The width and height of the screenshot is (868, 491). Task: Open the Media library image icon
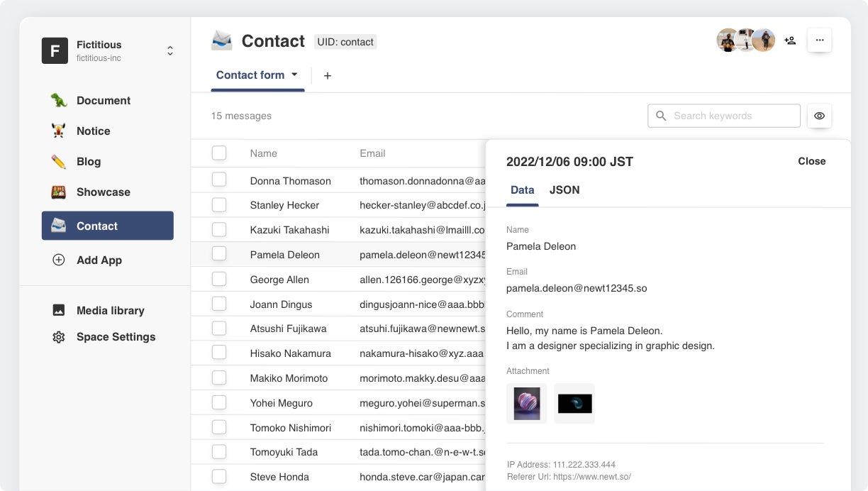click(59, 310)
